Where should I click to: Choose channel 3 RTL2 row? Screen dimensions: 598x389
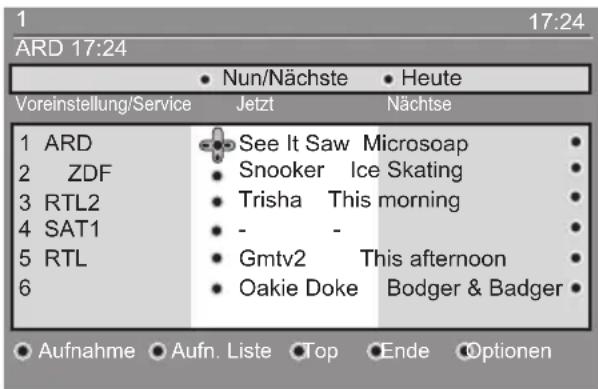[x=59, y=203]
